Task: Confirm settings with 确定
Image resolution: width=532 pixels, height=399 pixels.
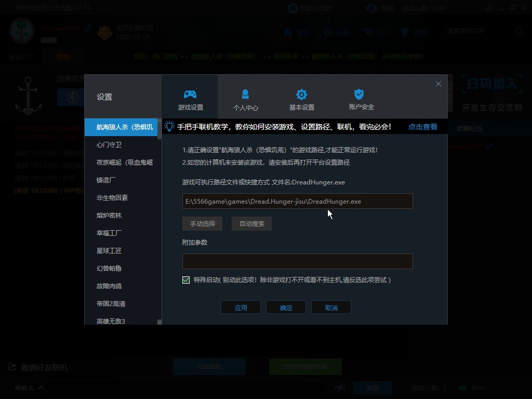Action: tap(286, 308)
